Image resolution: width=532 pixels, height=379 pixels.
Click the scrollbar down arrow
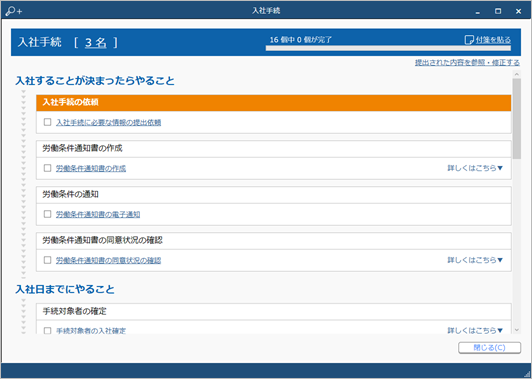pos(516,330)
